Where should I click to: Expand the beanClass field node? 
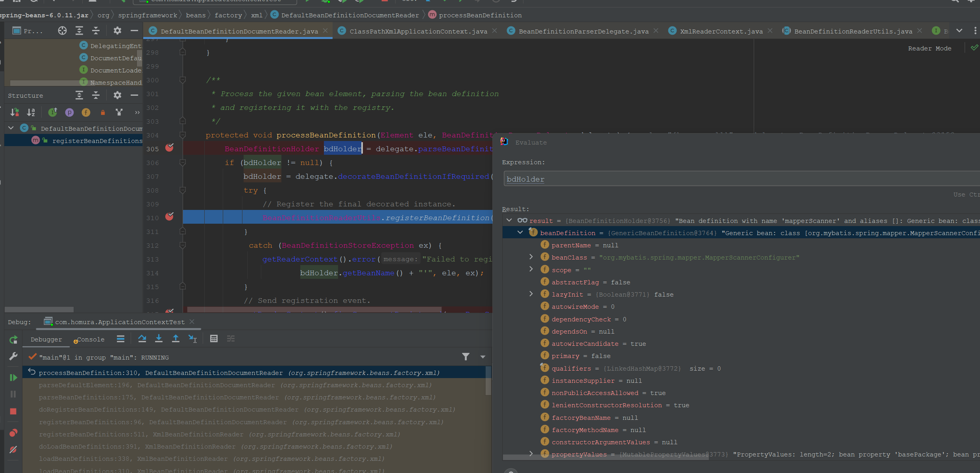point(531,257)
